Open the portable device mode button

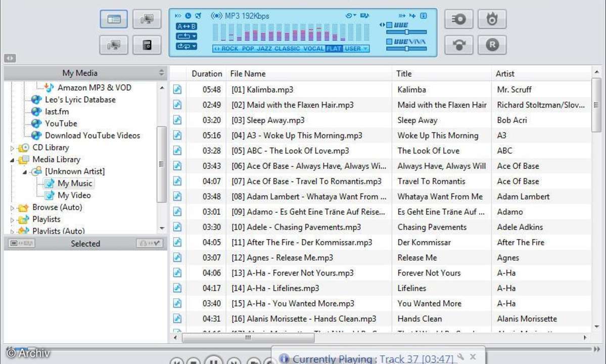coord(147,45)
